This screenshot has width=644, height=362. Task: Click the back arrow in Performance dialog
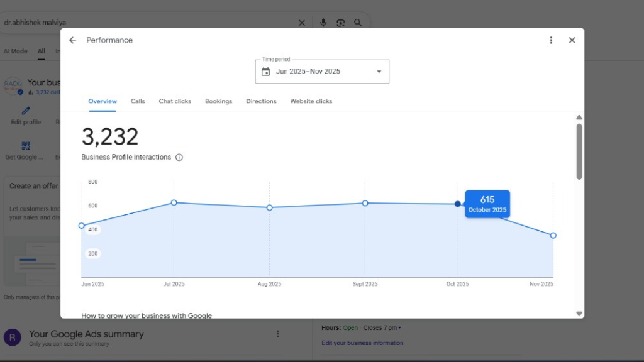click(x=73, y=40)
